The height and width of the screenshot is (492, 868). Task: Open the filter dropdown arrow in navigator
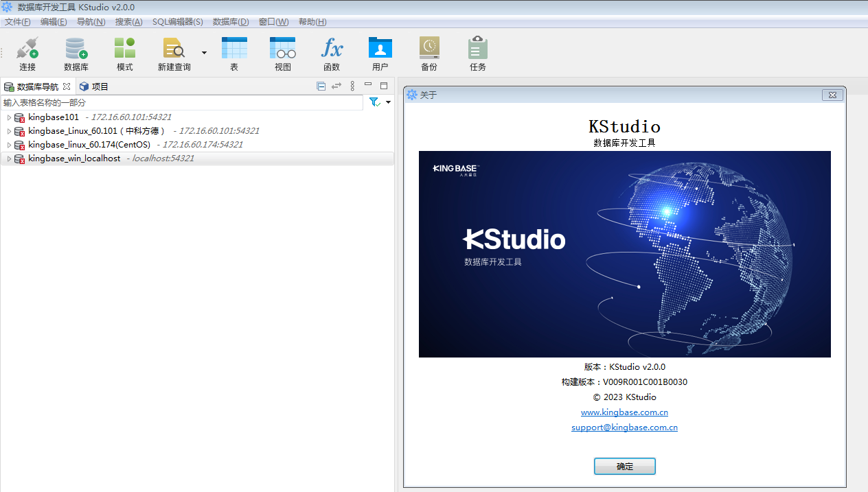pyautogui.click(x=388, y=102)
